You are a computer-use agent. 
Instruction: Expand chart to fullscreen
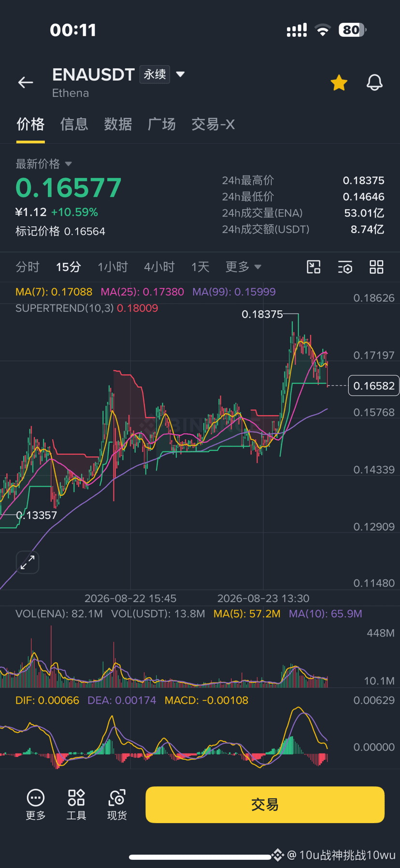28,562
